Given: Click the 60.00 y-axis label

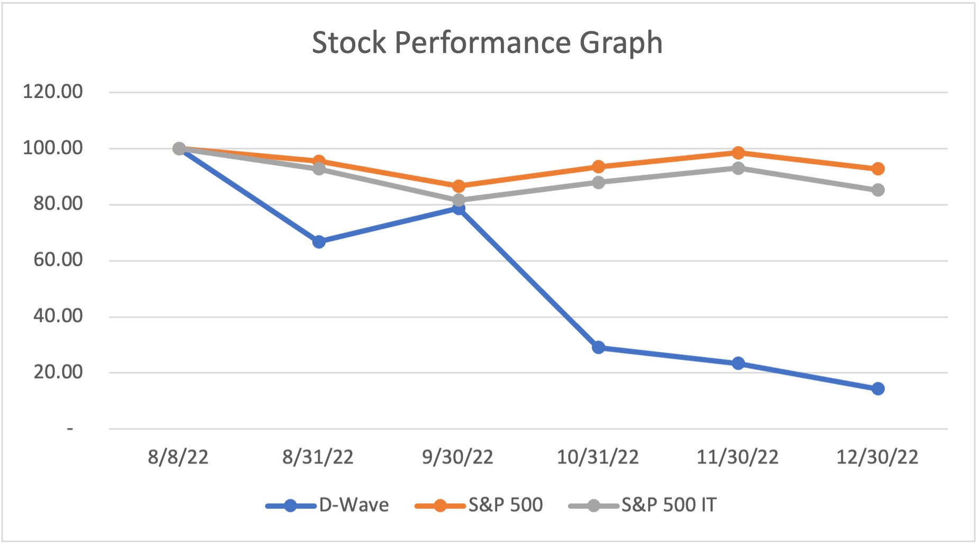Looking at the screenshot, I should 58,259.
